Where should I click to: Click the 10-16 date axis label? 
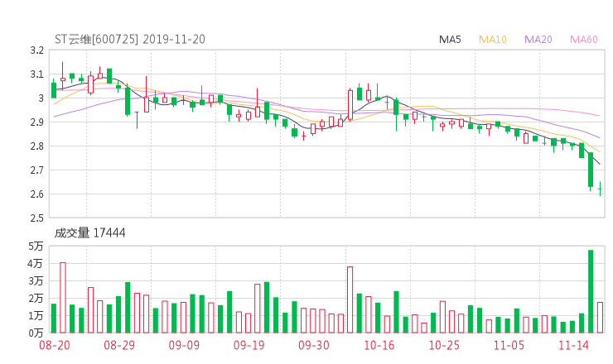tap(379, 345)
